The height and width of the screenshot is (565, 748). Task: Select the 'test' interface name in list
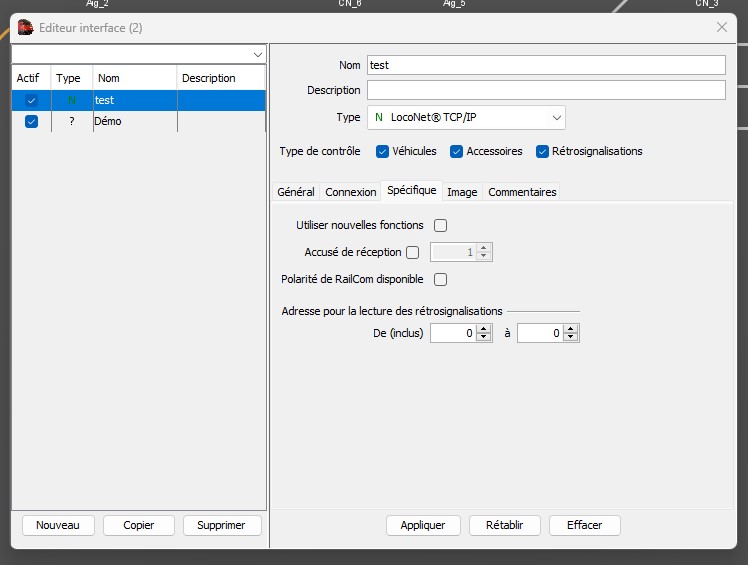pos(104,100)
